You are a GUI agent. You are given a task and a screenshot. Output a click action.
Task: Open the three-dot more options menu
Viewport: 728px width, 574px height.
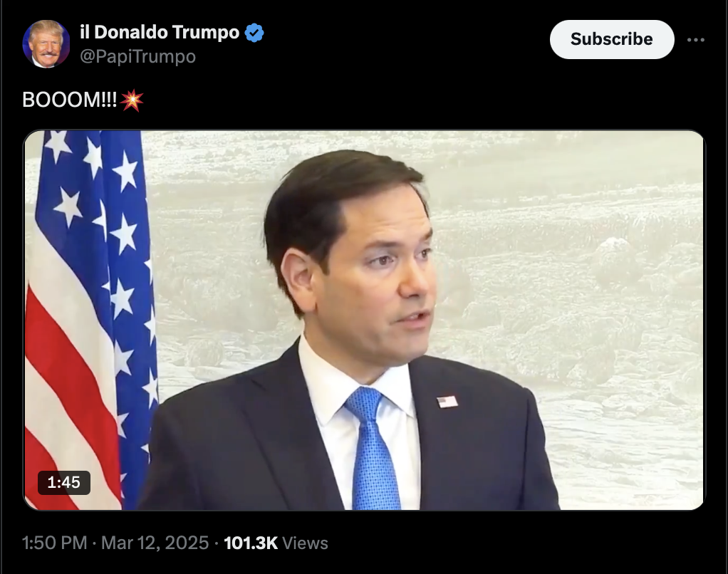tap(695, 40)
